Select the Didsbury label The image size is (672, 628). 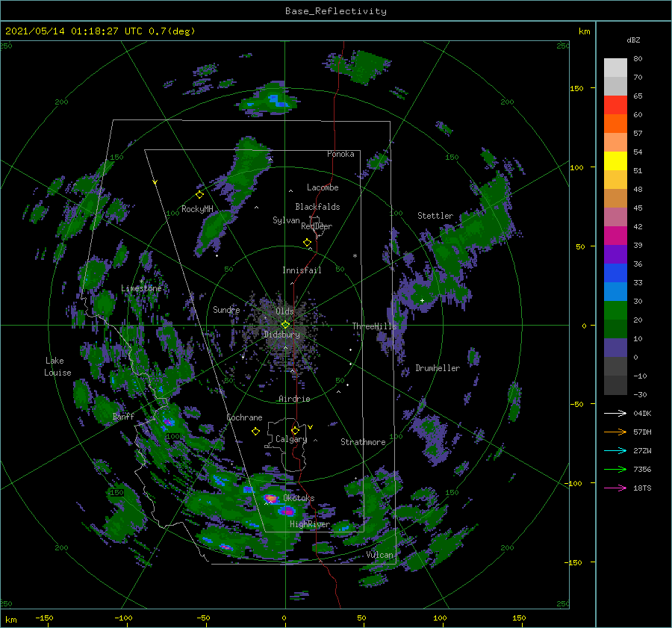click(281, 335)
